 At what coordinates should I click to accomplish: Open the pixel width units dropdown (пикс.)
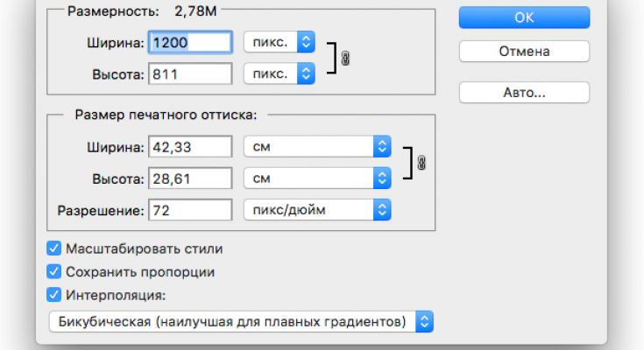point(279,41)
